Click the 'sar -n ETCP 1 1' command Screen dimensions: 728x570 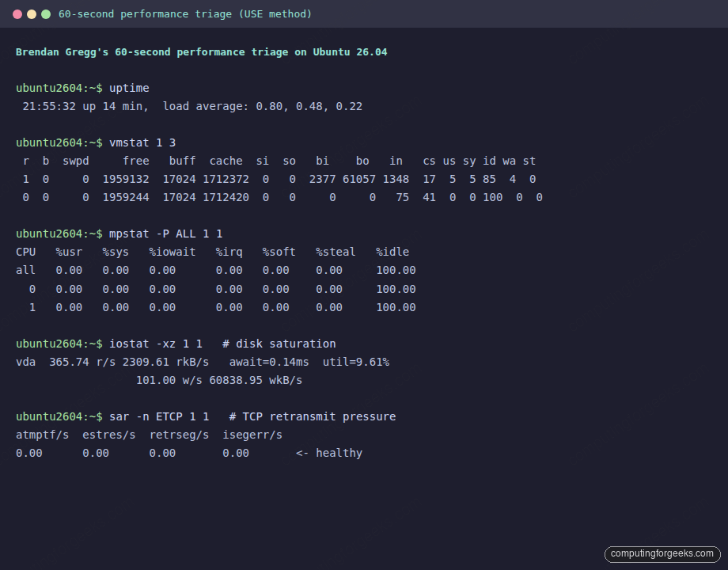[x=159, y=416]
